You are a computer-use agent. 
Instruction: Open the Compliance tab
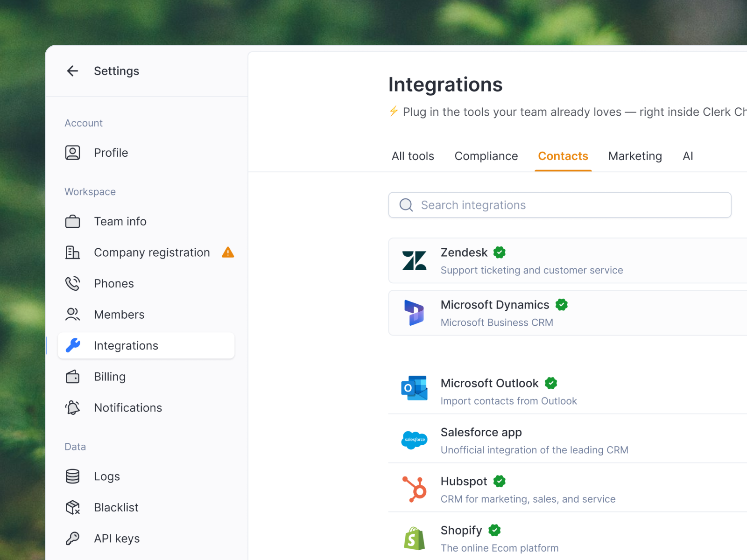point(486,156)
